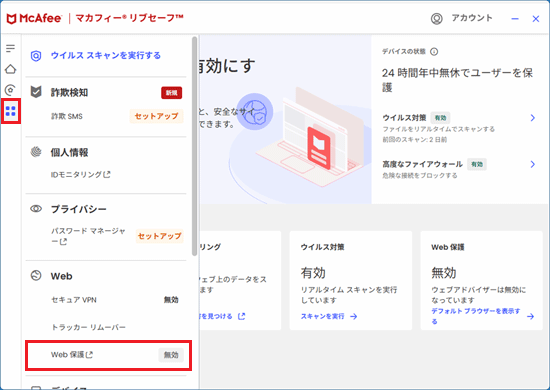Open the hamburger menu icon in the sidebar
The image size is (550, 390).
(x=11, y=48)
